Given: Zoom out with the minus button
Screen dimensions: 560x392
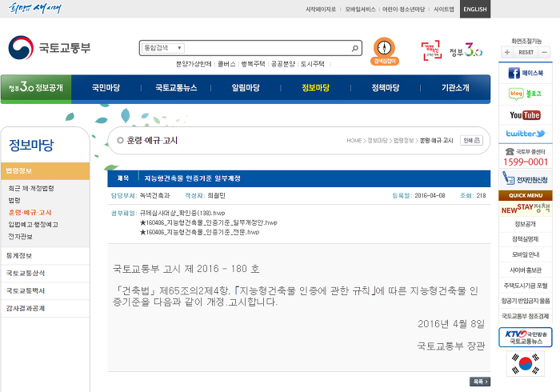Looking at the screenshot, I should (544, 53).
